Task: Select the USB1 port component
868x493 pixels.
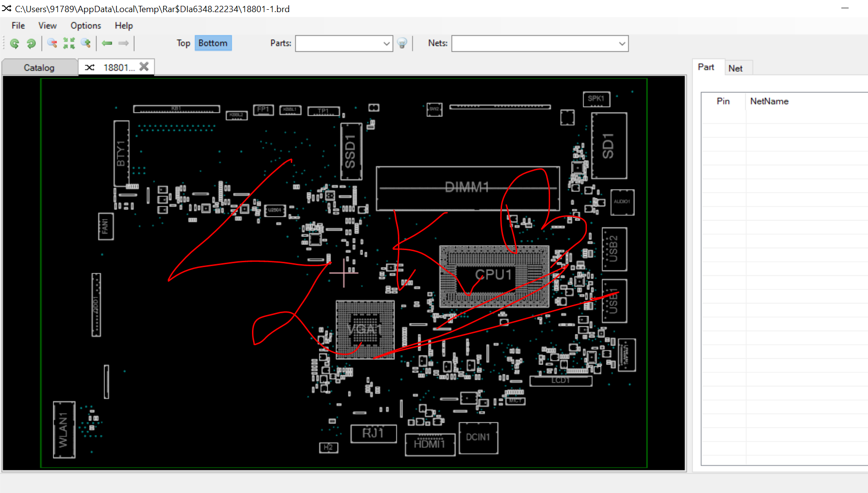Action: (614, 301)
